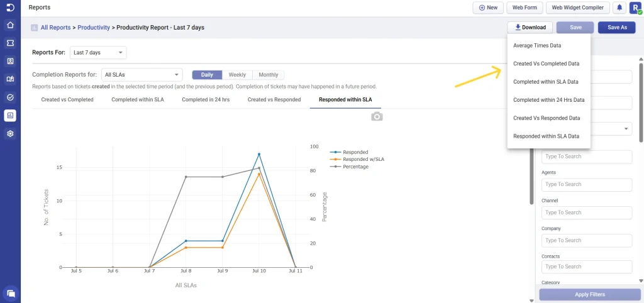This screenshot has width=644, height=303.
Task: Click the Save As button
Action: tap(617, 28)
